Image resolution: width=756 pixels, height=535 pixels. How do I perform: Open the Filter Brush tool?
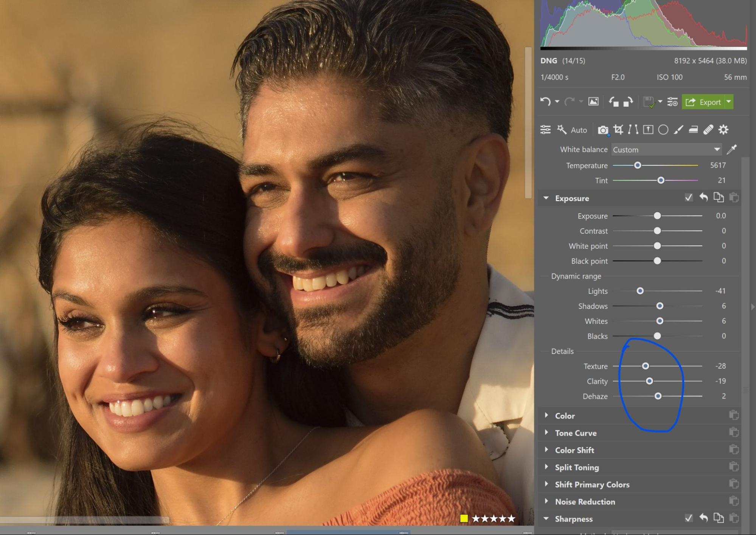coord(678,130)
